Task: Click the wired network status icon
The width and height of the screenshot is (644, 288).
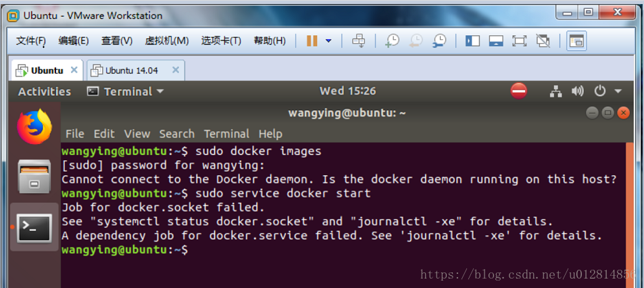Action: click(555, 91)
